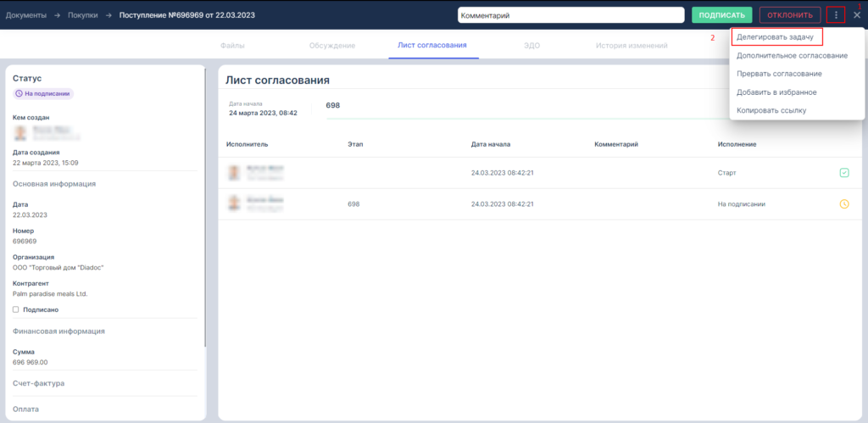This screenshot has height=423, width=868.
Task: Click the Этап column header
Action: click(355, 144)
